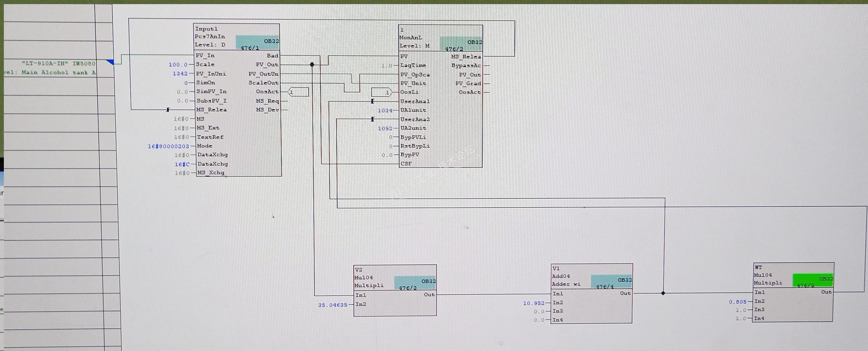This screenshot has height=351, width=868.
Task: Click the Scale value 100.0 on Input1
Action: pos(178,65)
